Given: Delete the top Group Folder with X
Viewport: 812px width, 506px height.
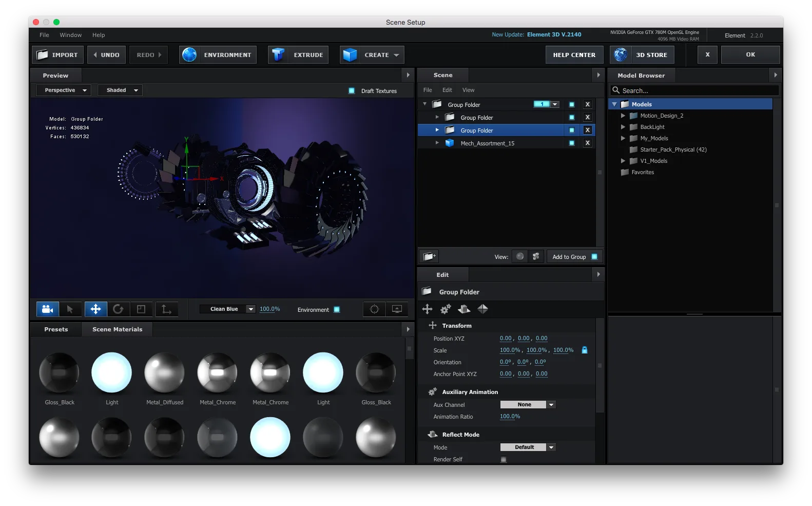Looking at the screenshot, I should pos(588,104).
